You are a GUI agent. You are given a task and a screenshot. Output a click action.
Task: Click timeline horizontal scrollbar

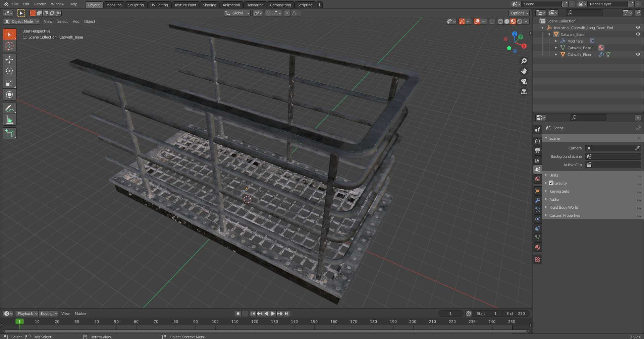(266, 331)
